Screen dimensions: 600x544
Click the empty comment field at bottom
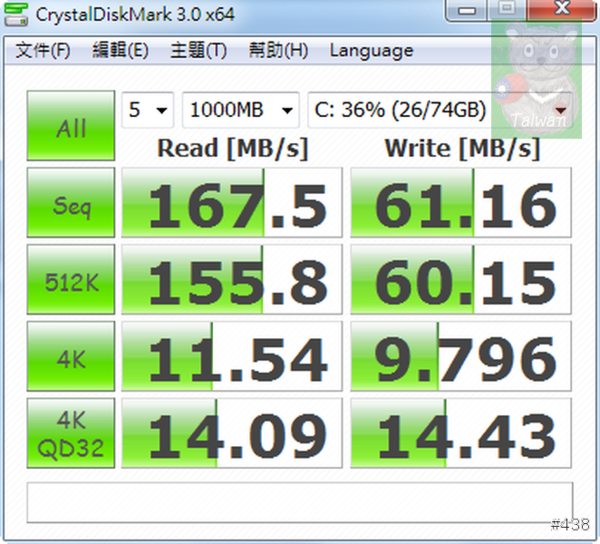(300, 502)
